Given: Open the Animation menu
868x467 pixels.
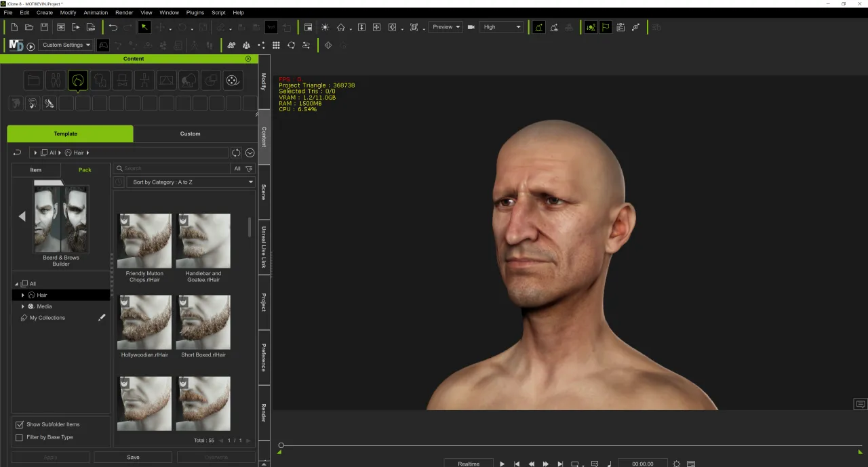Looking at the screenshot, I should 95,12.
